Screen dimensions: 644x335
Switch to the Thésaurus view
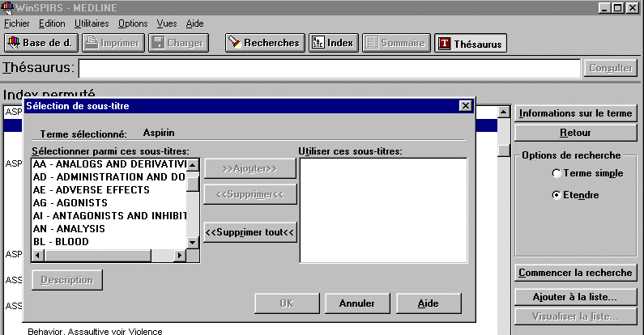471,44
